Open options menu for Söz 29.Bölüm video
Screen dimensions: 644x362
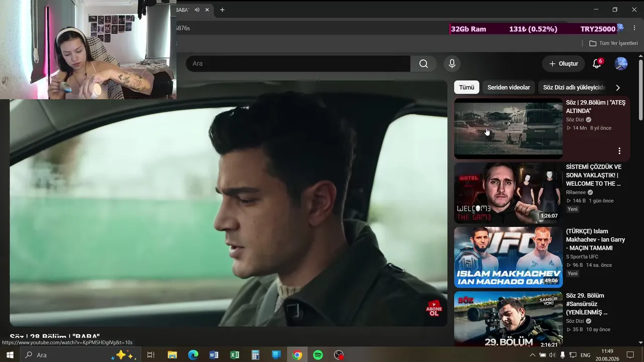(619, 151)
